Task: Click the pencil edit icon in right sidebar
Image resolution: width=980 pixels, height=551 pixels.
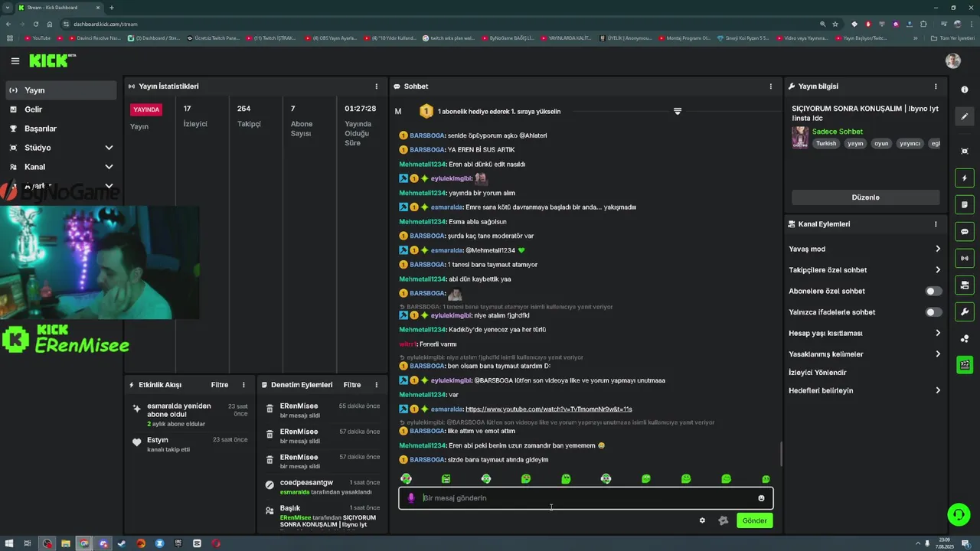Action: point(965,116)
